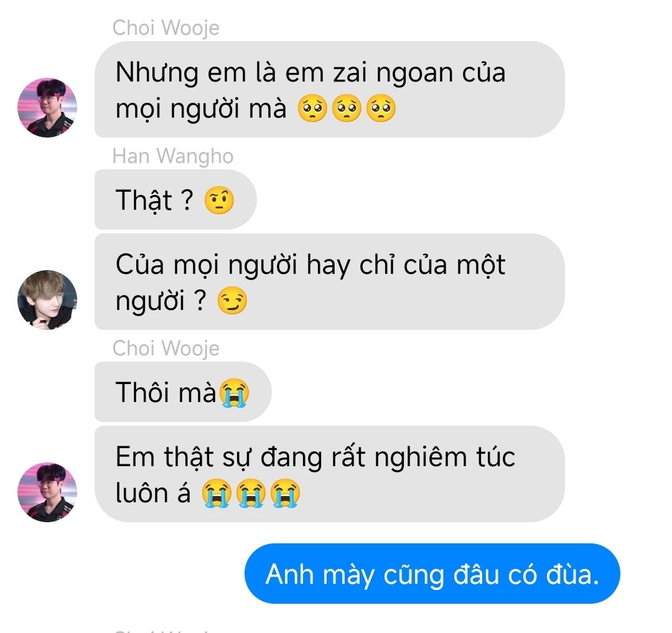Click the last pleading face emoji
672x633 pixels.
coord(381,108)
